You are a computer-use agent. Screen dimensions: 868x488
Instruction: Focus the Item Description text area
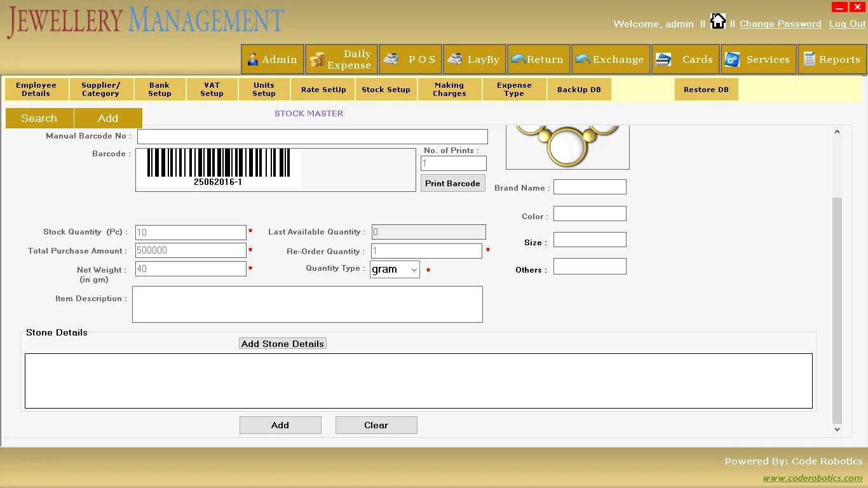tap(308, 304)
